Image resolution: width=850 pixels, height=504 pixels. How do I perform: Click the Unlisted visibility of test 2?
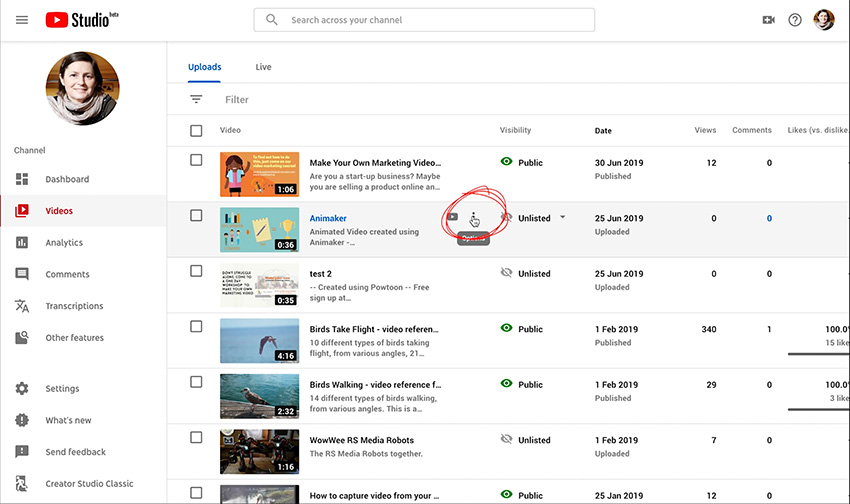[x=525, y=273]
